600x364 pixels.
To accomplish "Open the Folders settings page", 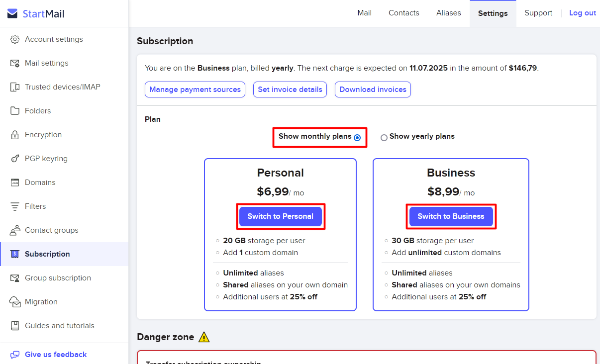I will [x=64, y=111].
